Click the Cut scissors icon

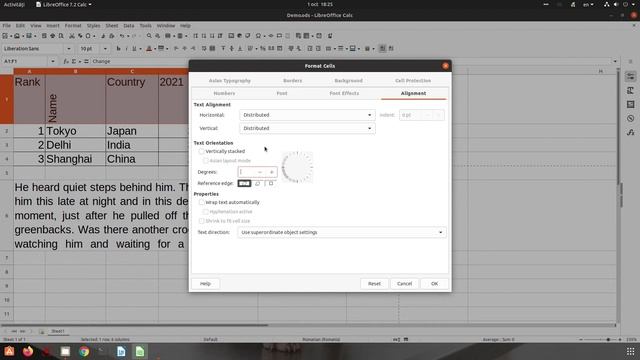point(72,36)
